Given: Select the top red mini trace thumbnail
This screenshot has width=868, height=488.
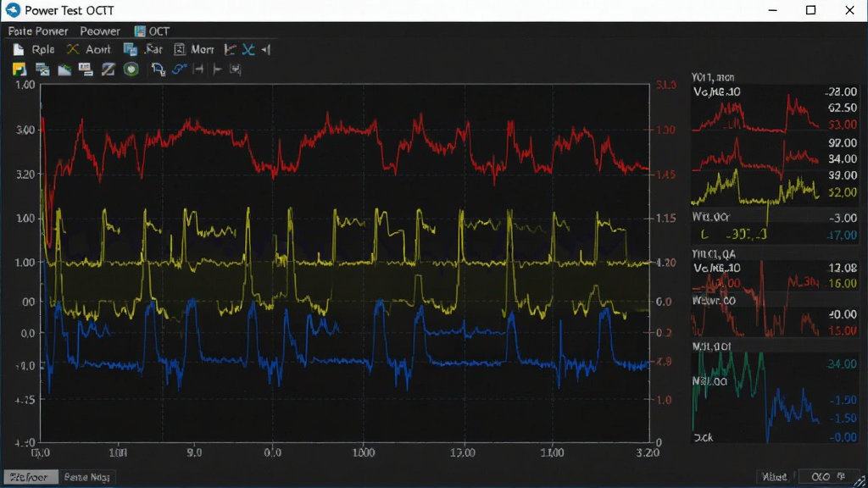Looking at the screenshot, I should point(755,115).
